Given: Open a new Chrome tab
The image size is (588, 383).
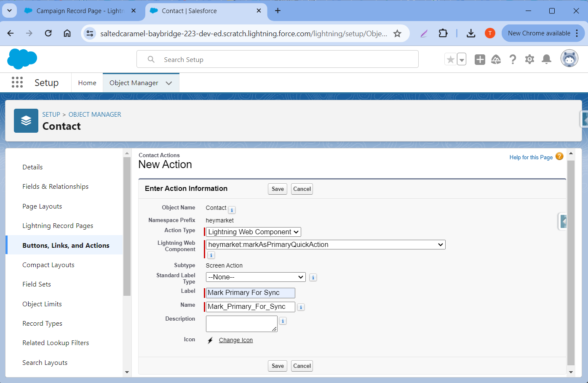Looking at the screenshot, I should [x=278, y=11].
